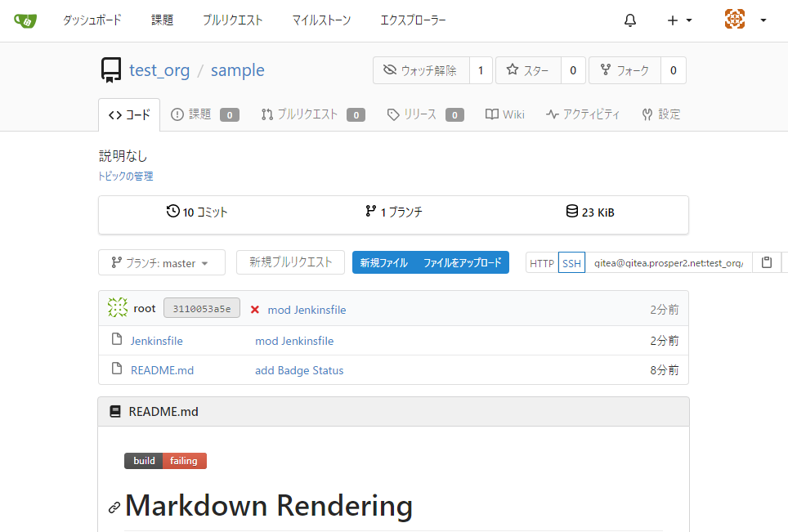
Task: Open Jenkinsfile row commit mod Jenkinsfile
Action: point(294,341)
